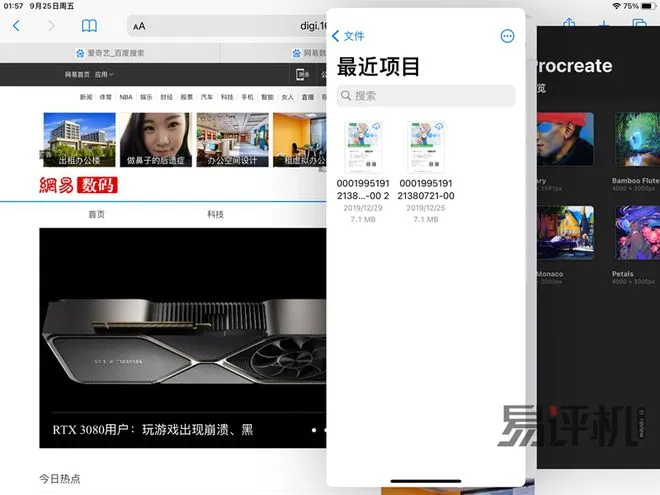Tap the 搜索 search field in Files
Screen dimensions: 660x495
point(426,96)
